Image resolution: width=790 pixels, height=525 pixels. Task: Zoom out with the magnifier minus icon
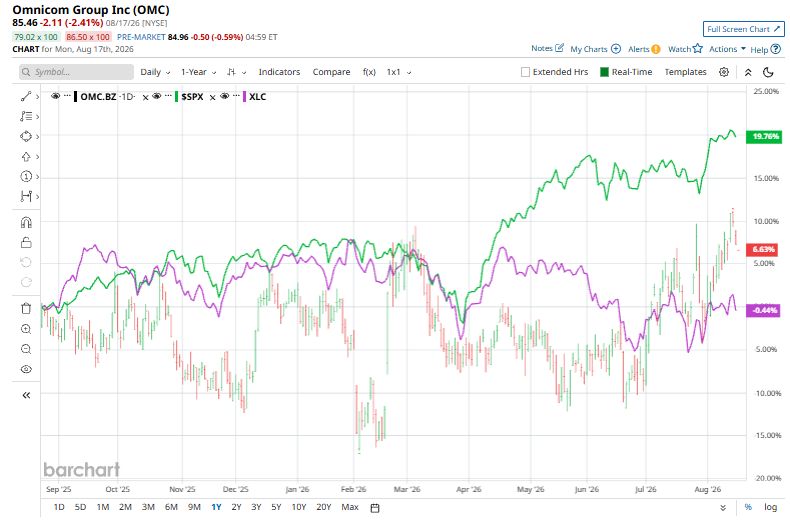click(26, 349)
